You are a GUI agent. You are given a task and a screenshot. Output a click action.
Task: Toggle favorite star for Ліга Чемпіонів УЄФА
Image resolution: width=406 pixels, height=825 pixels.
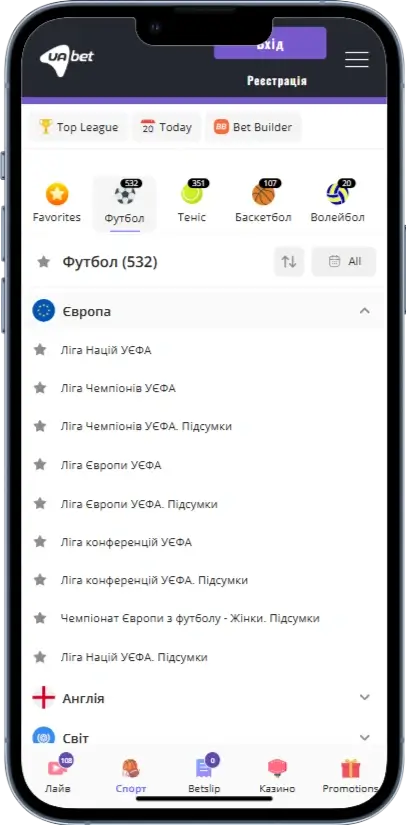tap(40, 388)
